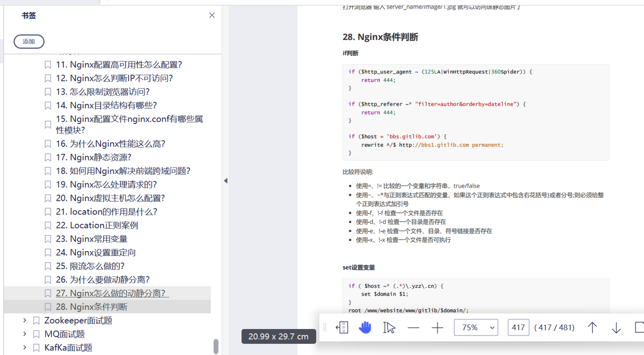Click the code line set $domain $1;
The width and height of the screenshot is (644, 355).
point(385,294)
